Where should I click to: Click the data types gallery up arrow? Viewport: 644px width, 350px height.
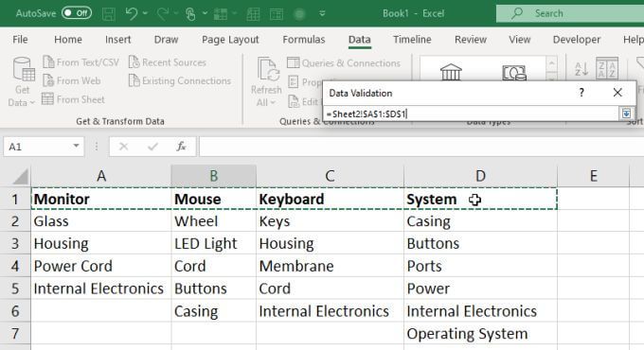(x=551, y=63)
